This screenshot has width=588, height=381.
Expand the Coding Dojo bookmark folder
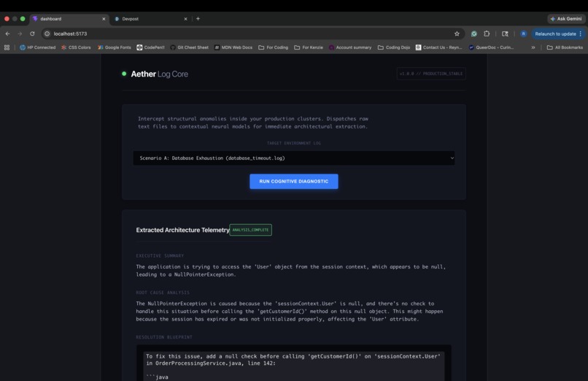click(394, 47)
